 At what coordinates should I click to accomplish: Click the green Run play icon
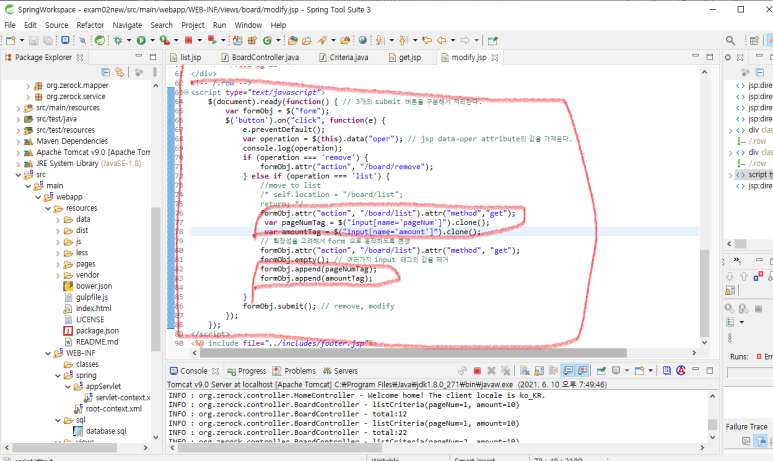coord(141,40)
